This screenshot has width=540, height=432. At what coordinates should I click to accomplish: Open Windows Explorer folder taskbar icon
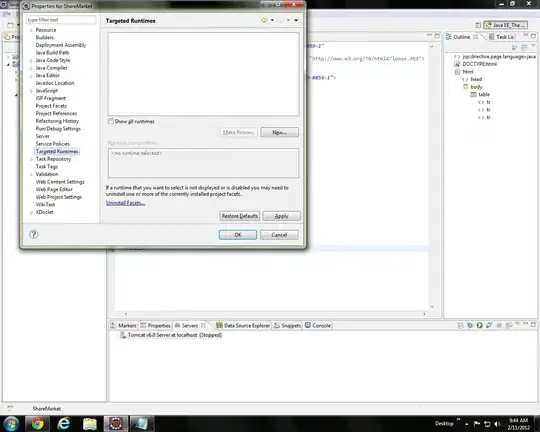coord(90,423)
